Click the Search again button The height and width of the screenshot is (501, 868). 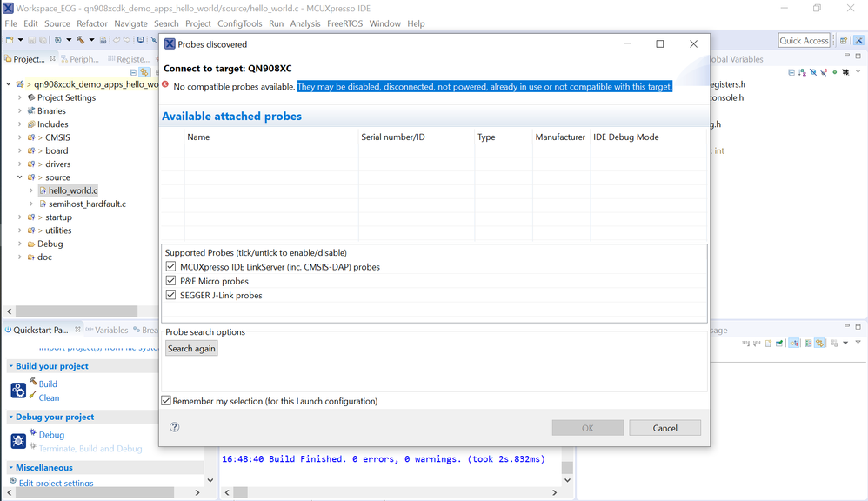coord(191,348)
